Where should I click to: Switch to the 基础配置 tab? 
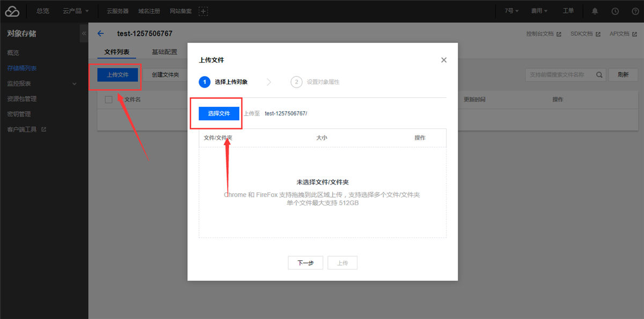pyautogui.click(x=164, y=52)
